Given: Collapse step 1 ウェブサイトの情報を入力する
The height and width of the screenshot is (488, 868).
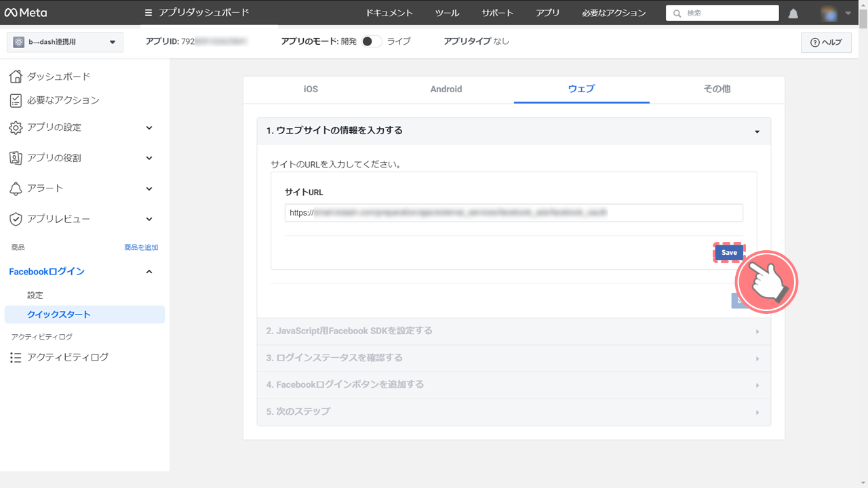Looking at the screenshot, I should tap(757, 131).
